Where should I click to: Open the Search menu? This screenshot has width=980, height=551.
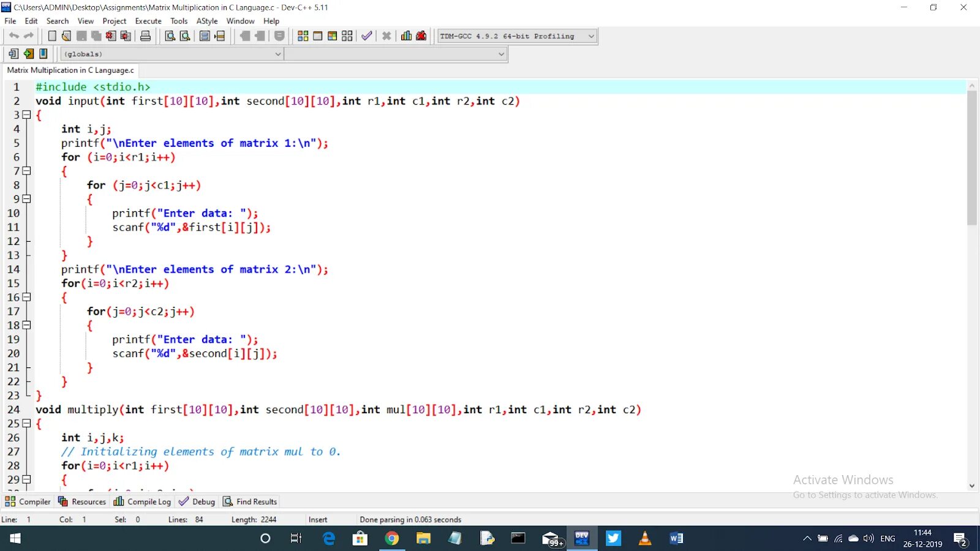tap(58, 21)
